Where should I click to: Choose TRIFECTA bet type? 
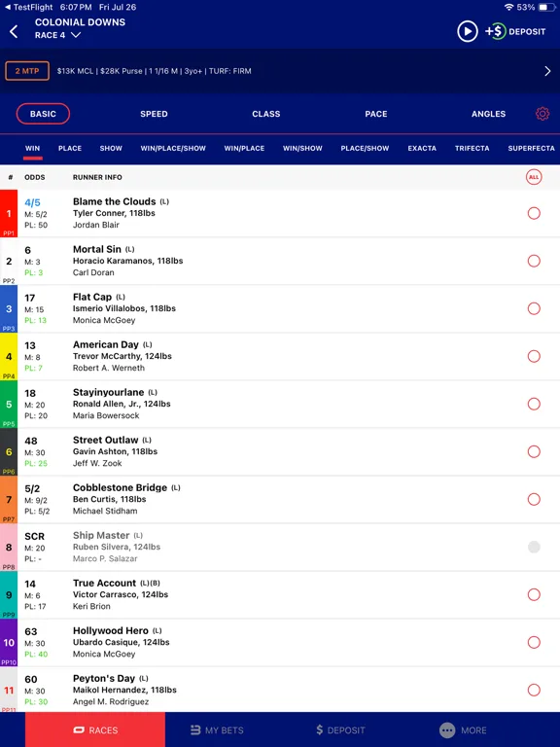click(472, 148)
